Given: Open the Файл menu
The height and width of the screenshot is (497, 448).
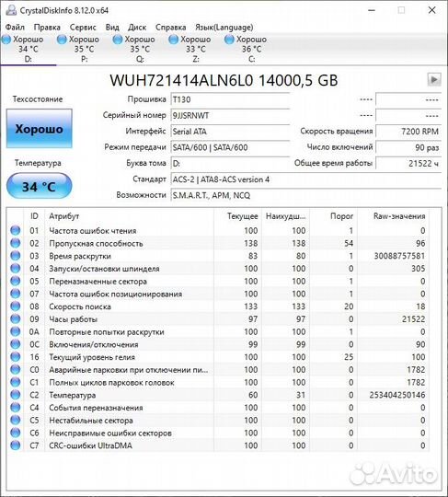Looking at the screenshot, I should click(x=15, y=28).
